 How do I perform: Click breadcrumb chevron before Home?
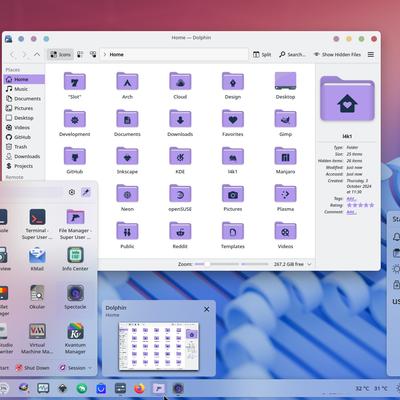tap(105, 54)
